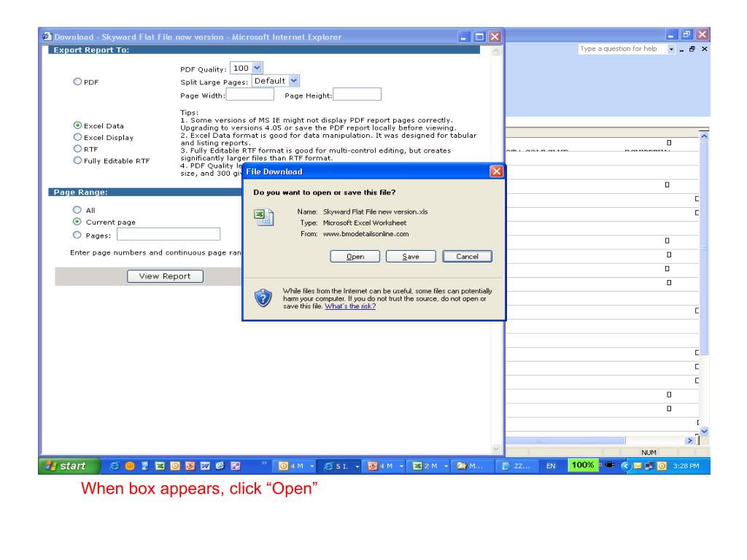747x560 pixels.
Task: Expand the IE taskbar group arrow
Action: pyautogui.click(x=357, y=466)
